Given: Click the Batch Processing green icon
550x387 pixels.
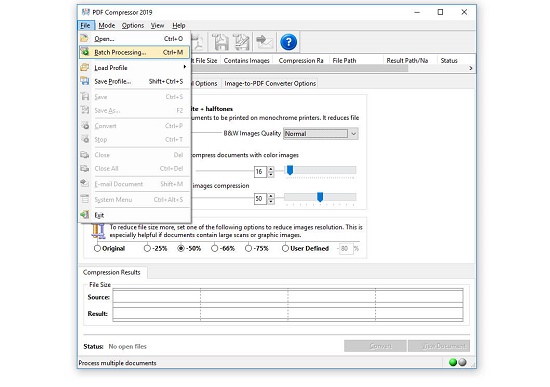Looking at the screenshot, I should point(85,52).
